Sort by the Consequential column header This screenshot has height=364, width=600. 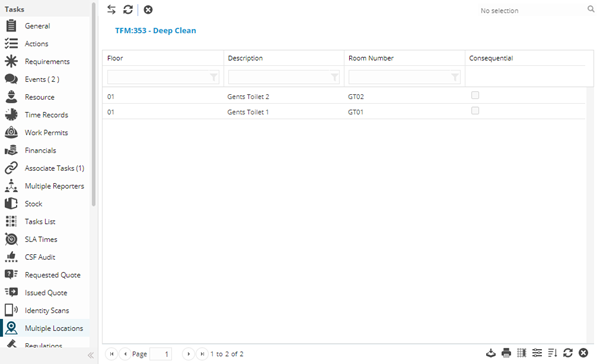click(491, 58)
